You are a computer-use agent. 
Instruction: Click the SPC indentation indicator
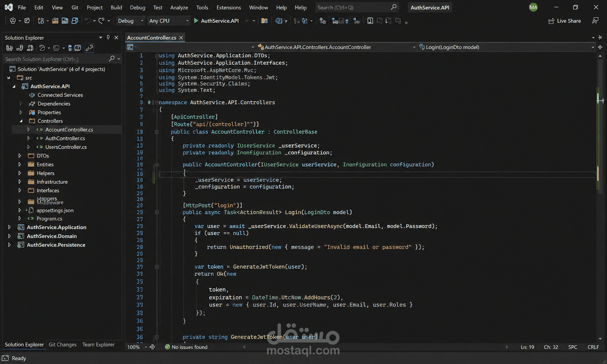[573, 347]
